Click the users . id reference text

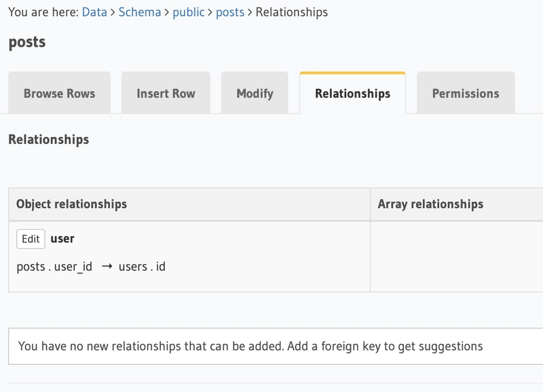coord(142,267)
